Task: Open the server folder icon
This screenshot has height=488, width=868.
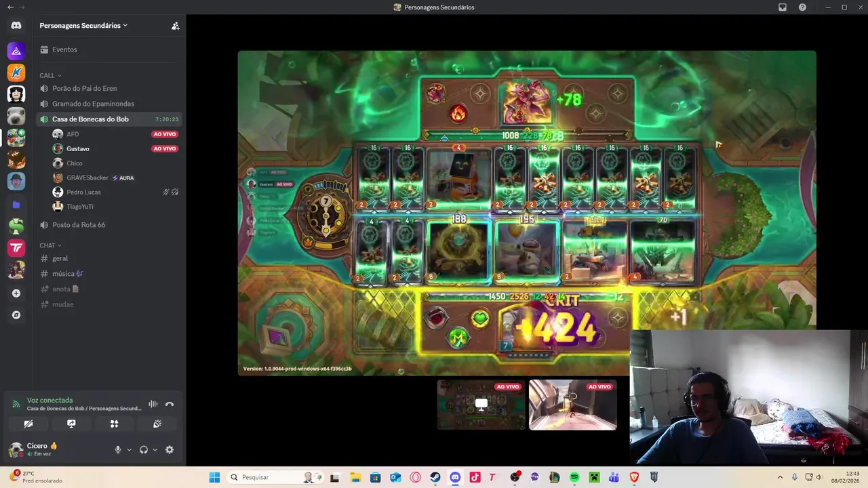Action: (16, 204)
